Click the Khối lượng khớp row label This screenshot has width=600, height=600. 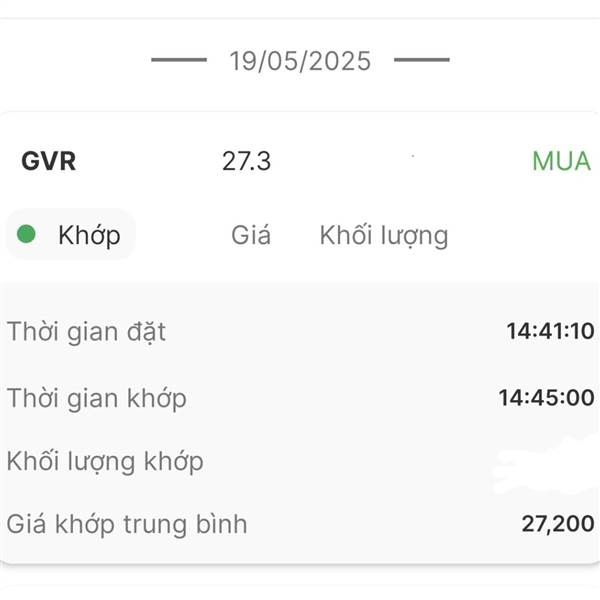click(105, 461)
